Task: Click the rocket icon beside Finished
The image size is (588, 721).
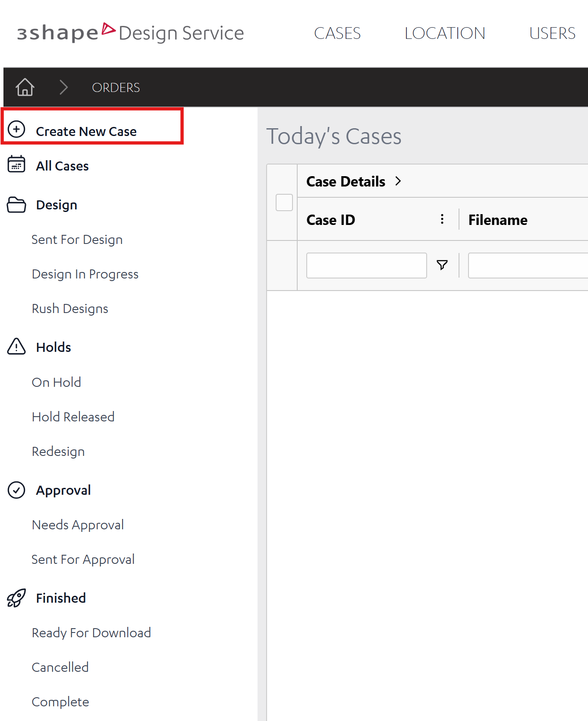Action: point(16,598)
